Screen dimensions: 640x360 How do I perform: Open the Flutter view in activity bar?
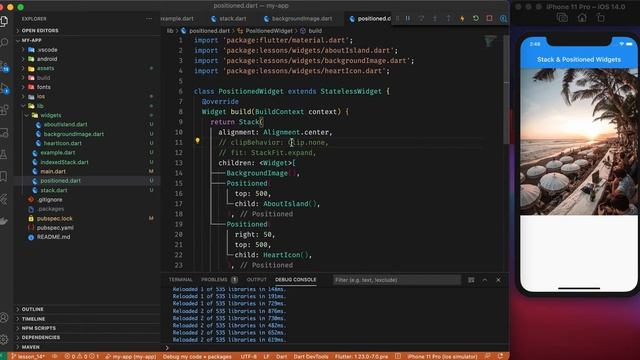click(4, 199)
